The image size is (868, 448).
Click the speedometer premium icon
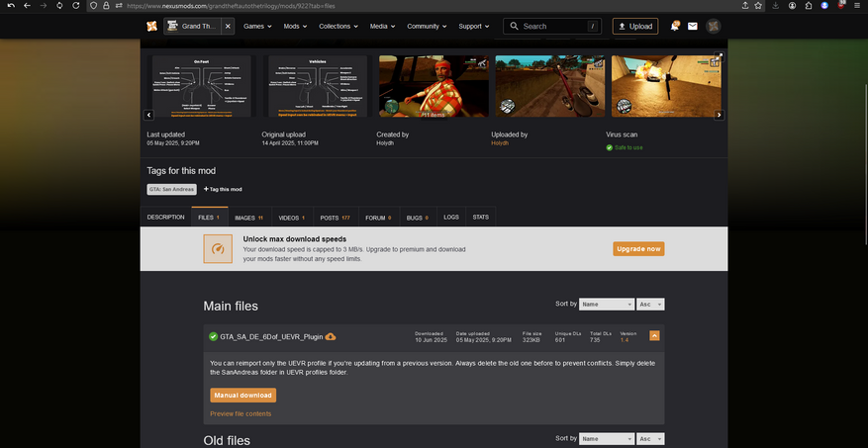pyautogui.click(x=218, y=249)
